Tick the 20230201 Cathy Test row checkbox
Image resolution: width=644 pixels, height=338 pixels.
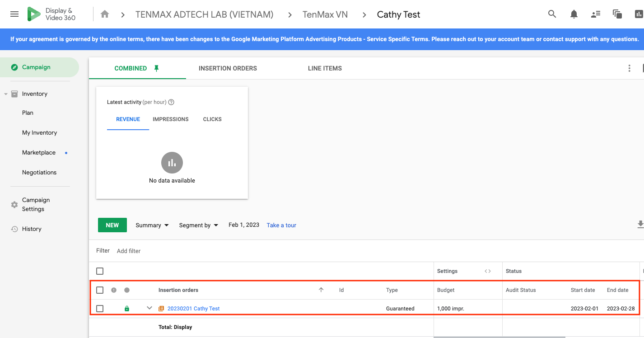tap(100, 309)
